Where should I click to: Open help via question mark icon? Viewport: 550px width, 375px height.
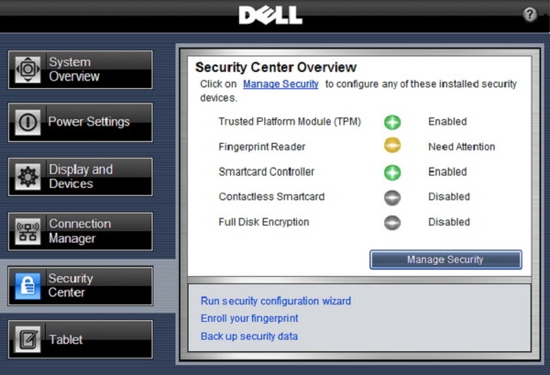(x=529, y=14)
